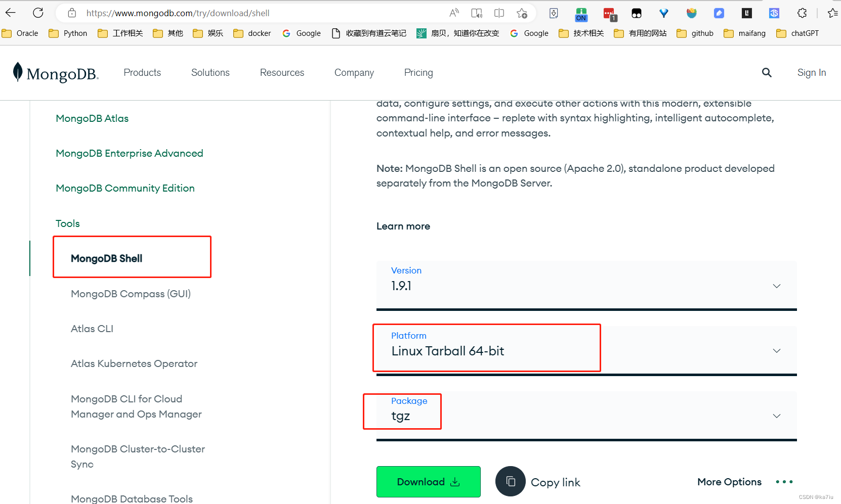Select MongoDB Compass (GUI) in sidebar

tap(131, 293)
